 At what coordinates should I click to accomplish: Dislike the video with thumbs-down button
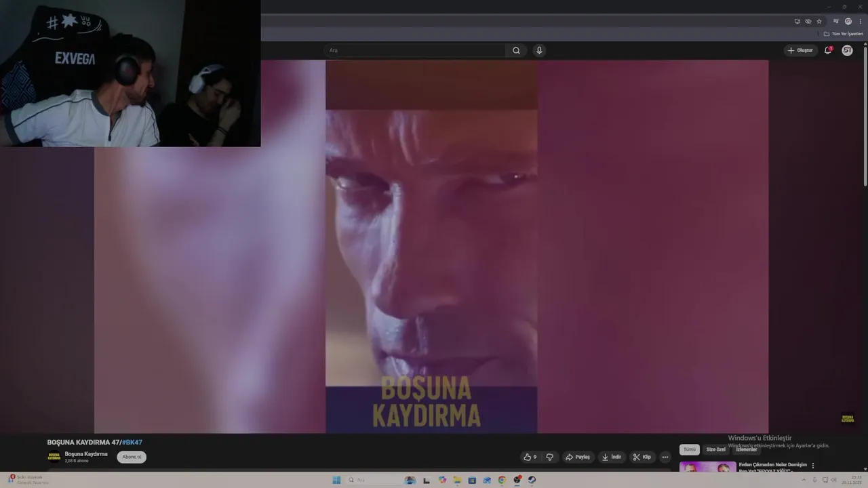coord(550,457)
